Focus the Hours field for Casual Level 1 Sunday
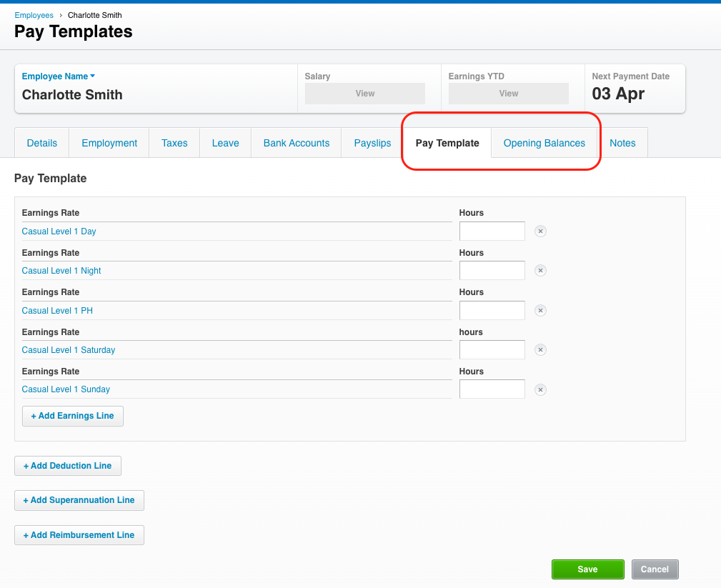This screenshot has height=588, width=721. [492, 389]
